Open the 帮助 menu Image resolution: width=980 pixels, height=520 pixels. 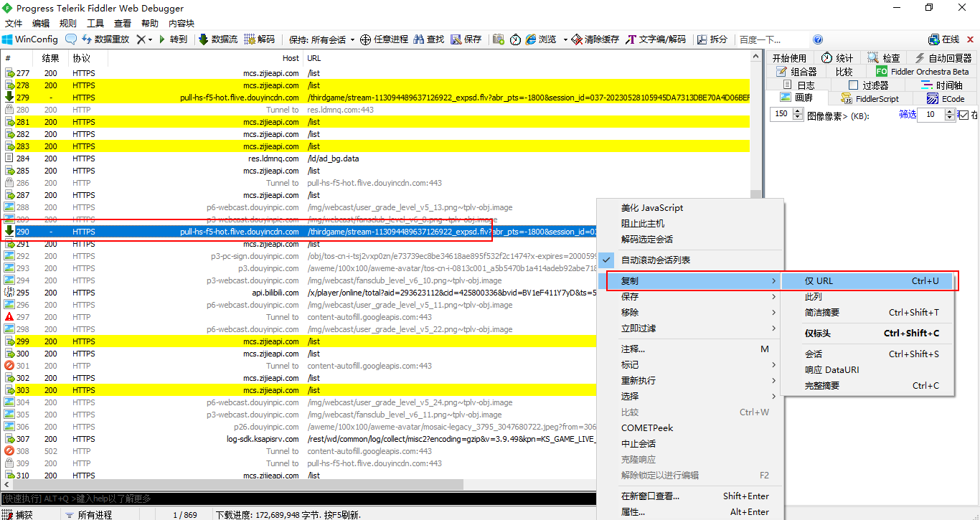[x=150, y=23]
